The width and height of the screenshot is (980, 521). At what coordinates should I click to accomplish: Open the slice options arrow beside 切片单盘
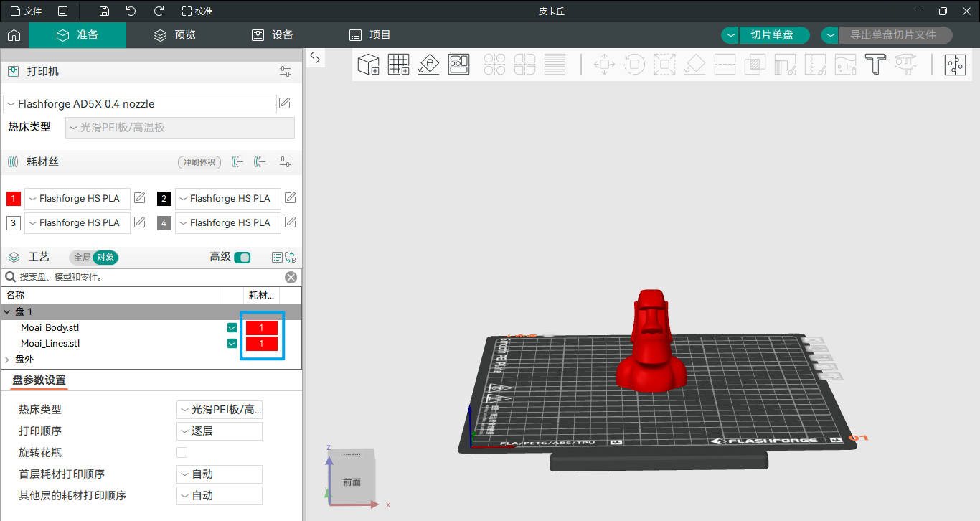tap(730, 35)
